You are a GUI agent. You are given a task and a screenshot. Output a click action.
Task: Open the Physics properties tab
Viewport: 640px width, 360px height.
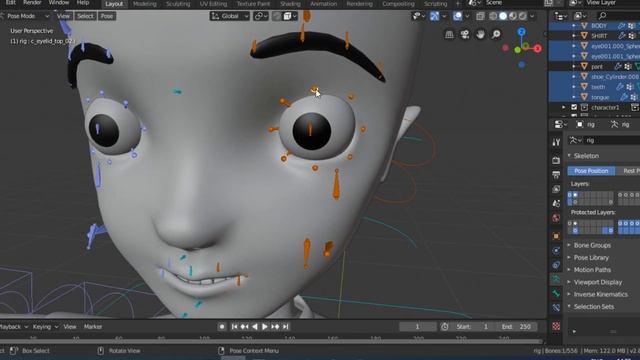[556, 250]
